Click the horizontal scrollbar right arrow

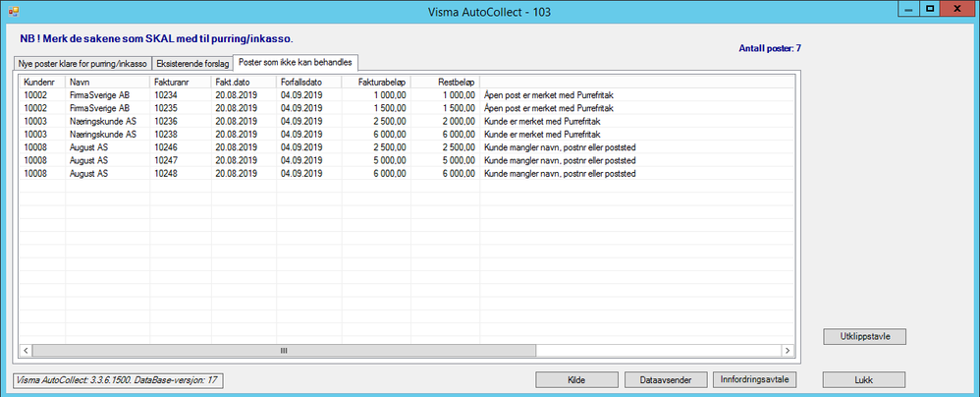click(788, 350)
